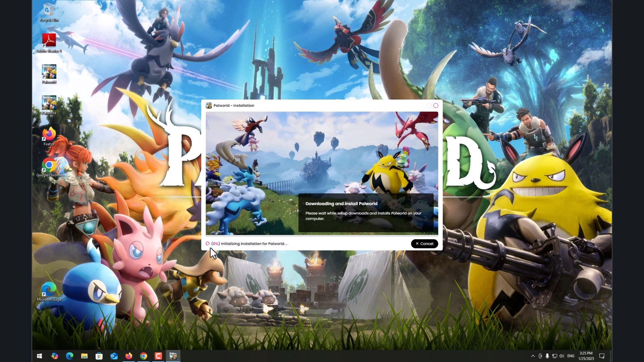Switch to Google Chrome in the taskbar
644x362 pixels.
[x=144, y=356]
